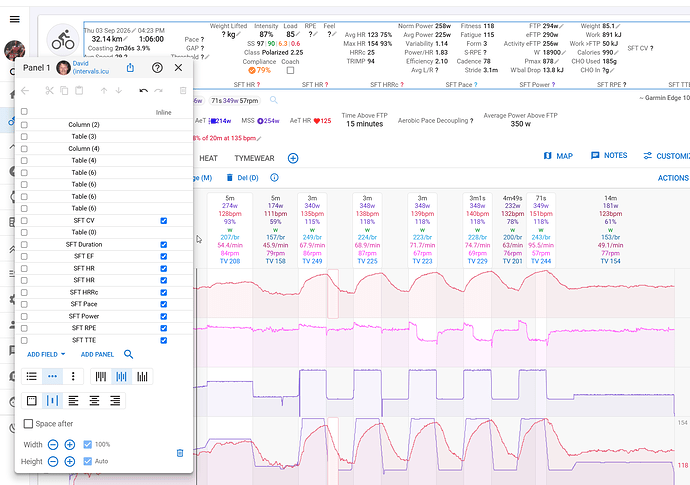Viewport: 690px width, 485px height.
Task: Decrease panel width
Action: [53, 445]
